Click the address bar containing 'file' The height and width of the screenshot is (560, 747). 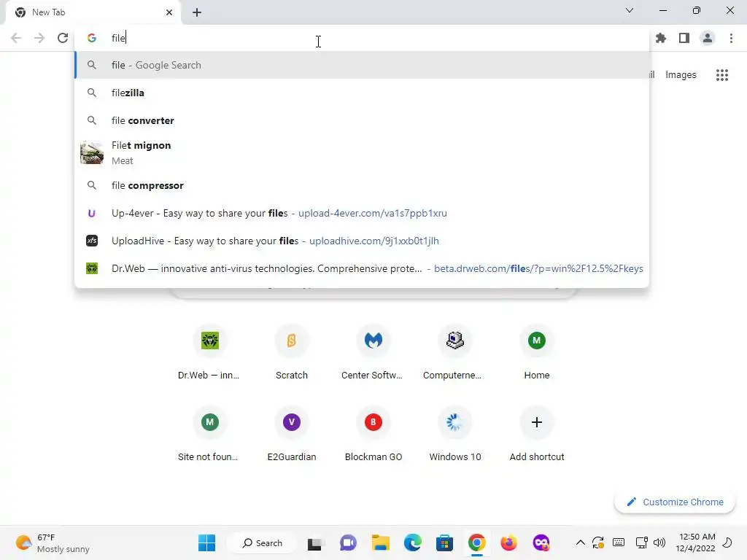coord(362,38)
